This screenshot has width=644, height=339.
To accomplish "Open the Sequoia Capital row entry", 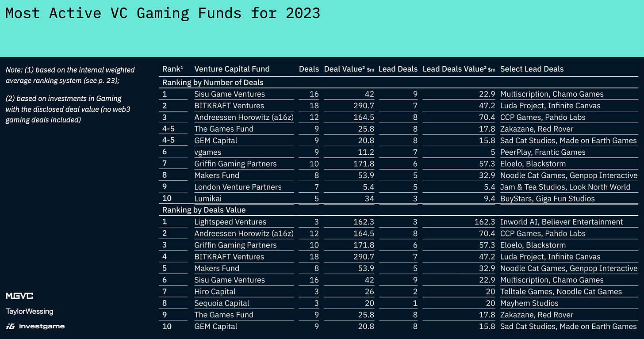I will click(222, 303).
